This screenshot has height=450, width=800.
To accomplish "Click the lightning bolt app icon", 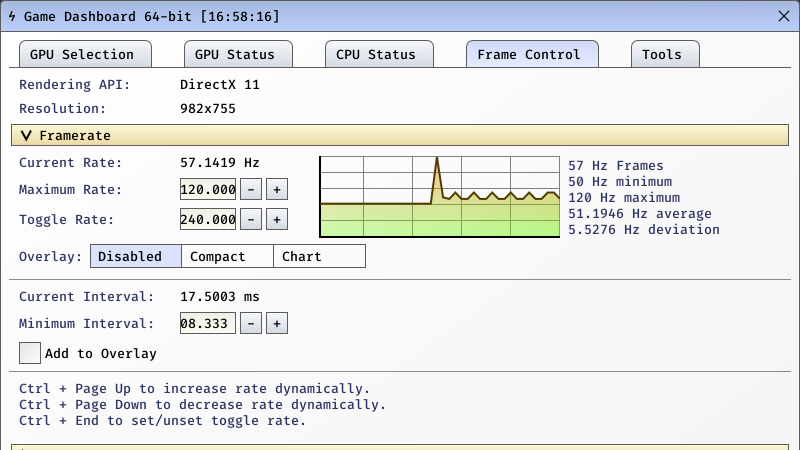I will tap(12, 17).
